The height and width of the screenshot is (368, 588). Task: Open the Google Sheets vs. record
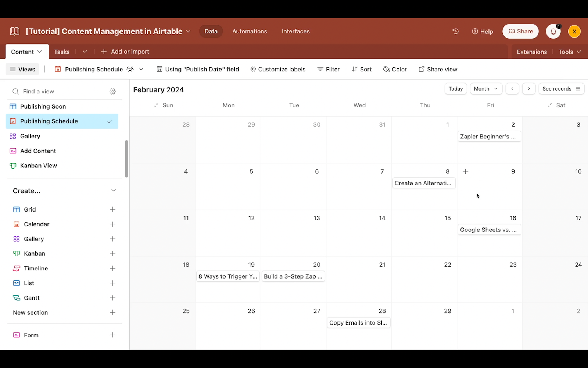(x=489, y=230)
